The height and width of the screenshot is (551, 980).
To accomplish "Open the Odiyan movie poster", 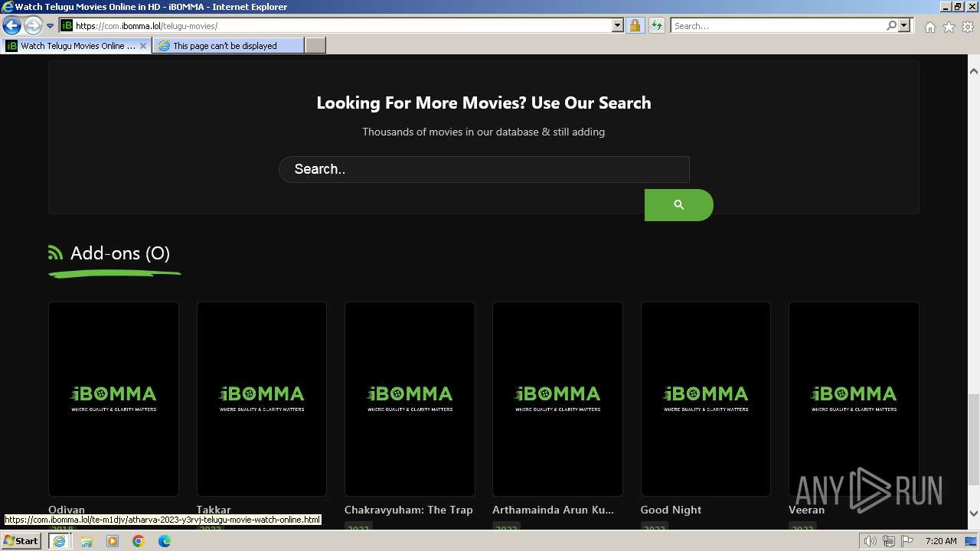I will pyautogui.click(x=113, y=399).
